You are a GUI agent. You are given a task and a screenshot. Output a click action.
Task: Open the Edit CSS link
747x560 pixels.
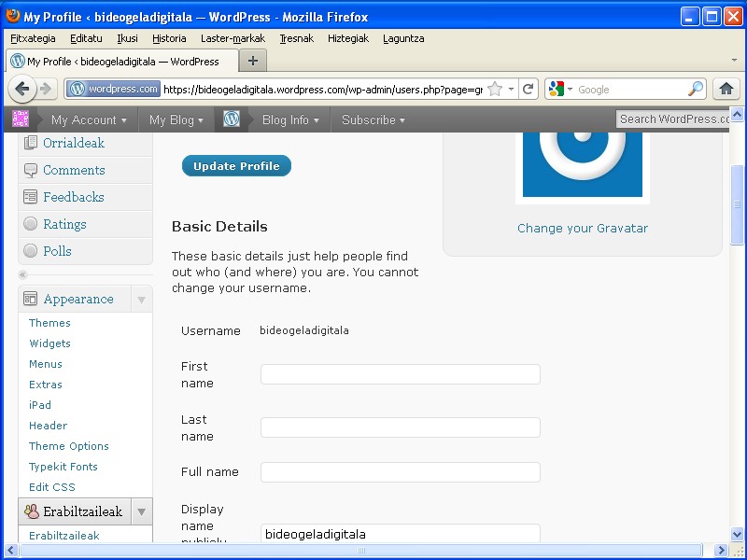[x=52, y=486]
